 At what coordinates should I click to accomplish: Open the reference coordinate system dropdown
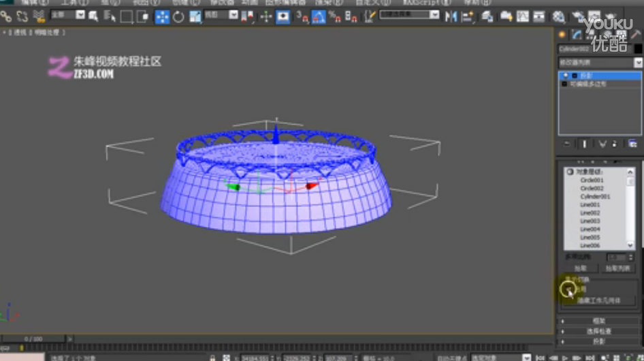234,15
